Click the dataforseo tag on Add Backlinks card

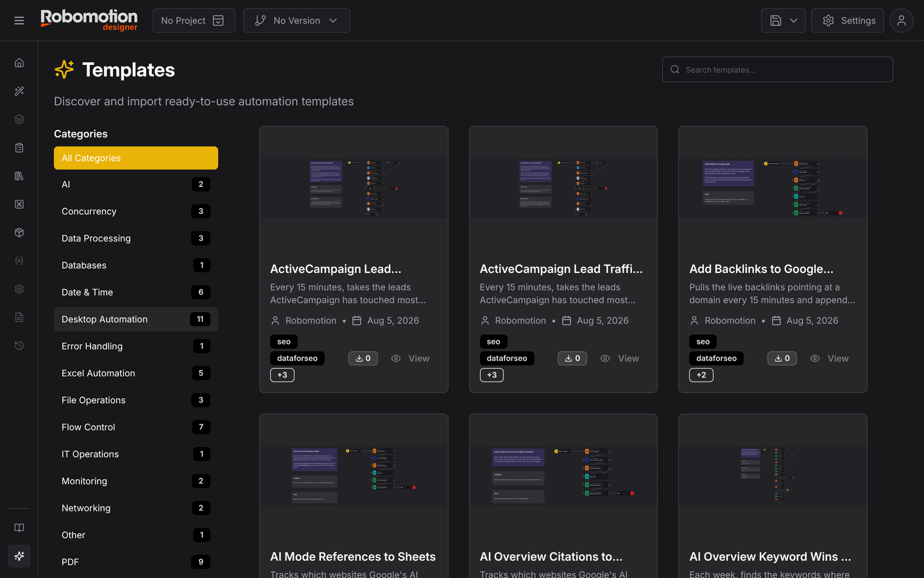coord(716,358)
